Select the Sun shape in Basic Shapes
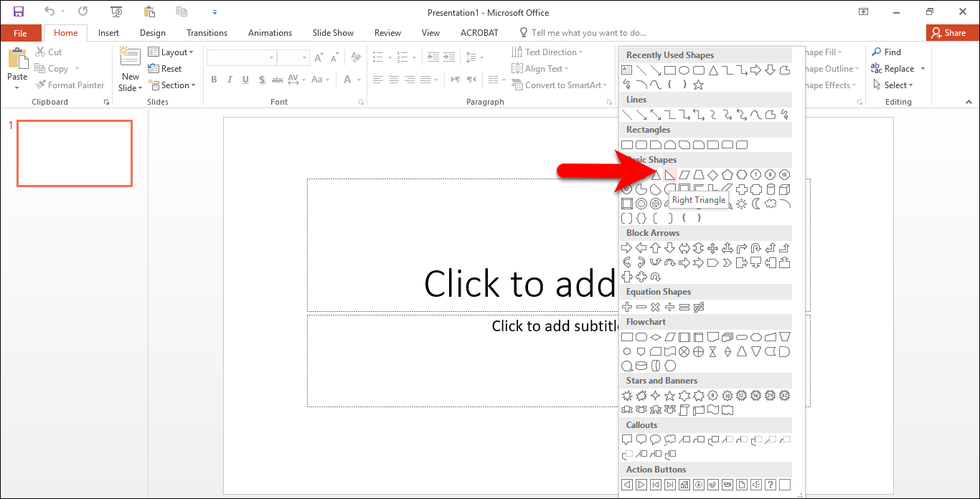This screenshot has height=499, width=980. (742, 204)
